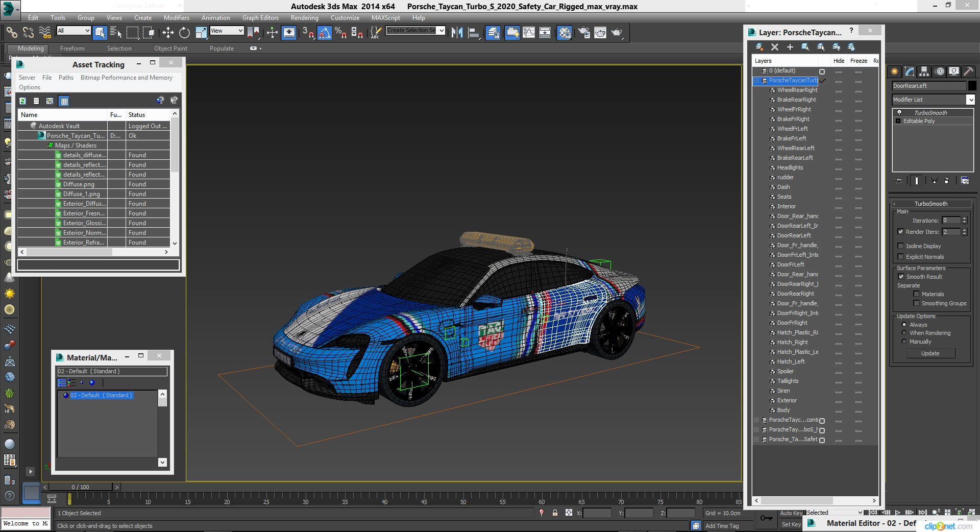
Task: Toggle the Angle Snap button
Action: pos(325,33)
